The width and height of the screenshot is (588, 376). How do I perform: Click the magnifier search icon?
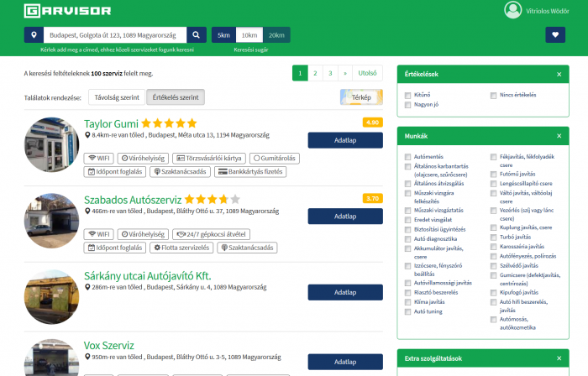pyautogui.click(x=196, y=35)
